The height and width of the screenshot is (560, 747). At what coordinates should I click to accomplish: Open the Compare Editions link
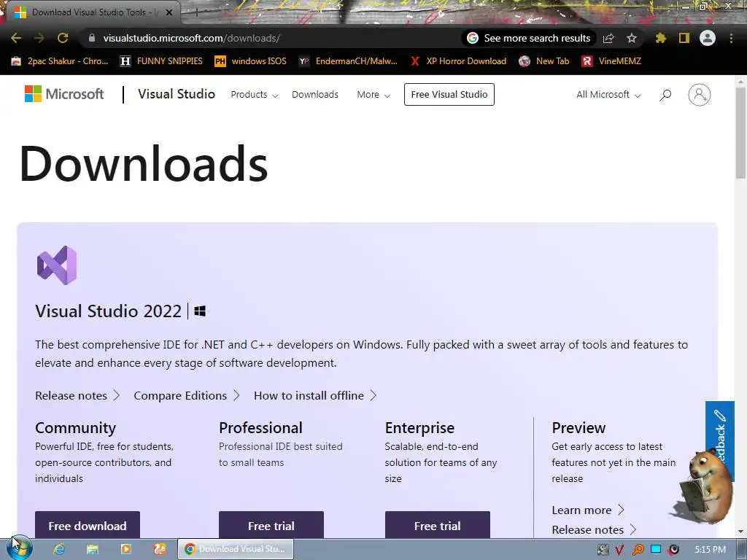[187, 396]
